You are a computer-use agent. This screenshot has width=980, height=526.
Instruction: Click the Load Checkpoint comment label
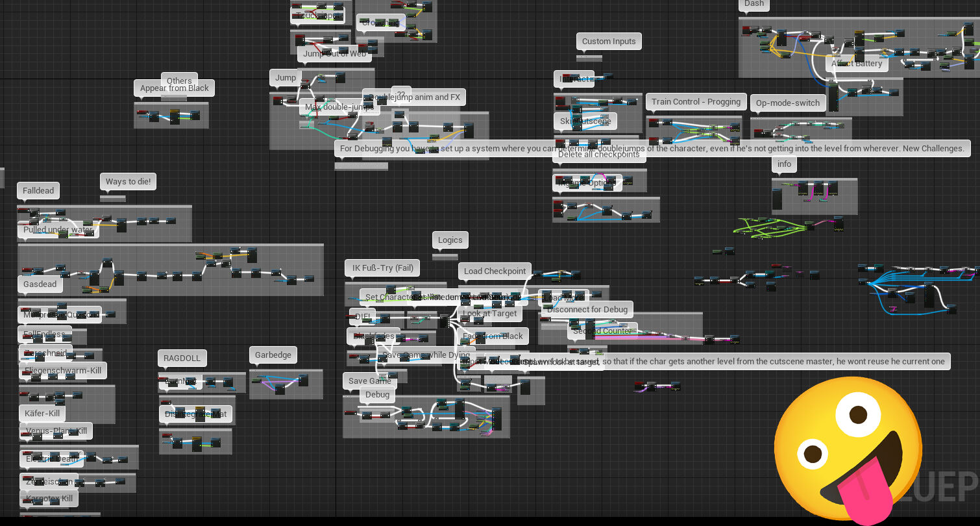pyautogui.click(x=495, y=271)
